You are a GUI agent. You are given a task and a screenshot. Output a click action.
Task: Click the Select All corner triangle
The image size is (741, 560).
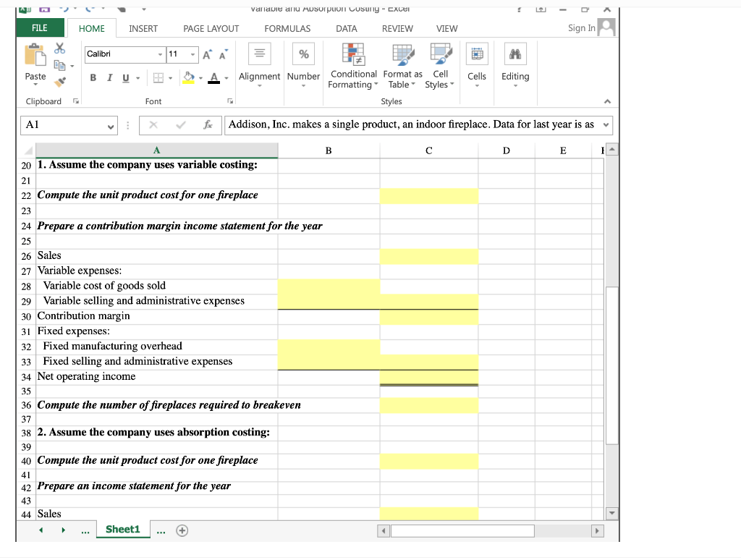28,150
